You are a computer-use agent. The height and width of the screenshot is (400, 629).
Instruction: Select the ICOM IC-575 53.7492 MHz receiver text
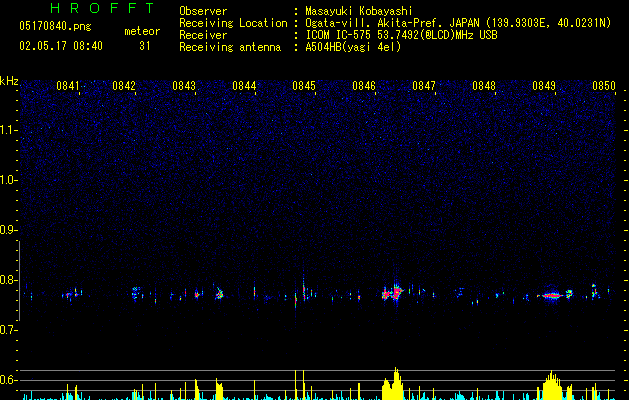coord(402,35)
